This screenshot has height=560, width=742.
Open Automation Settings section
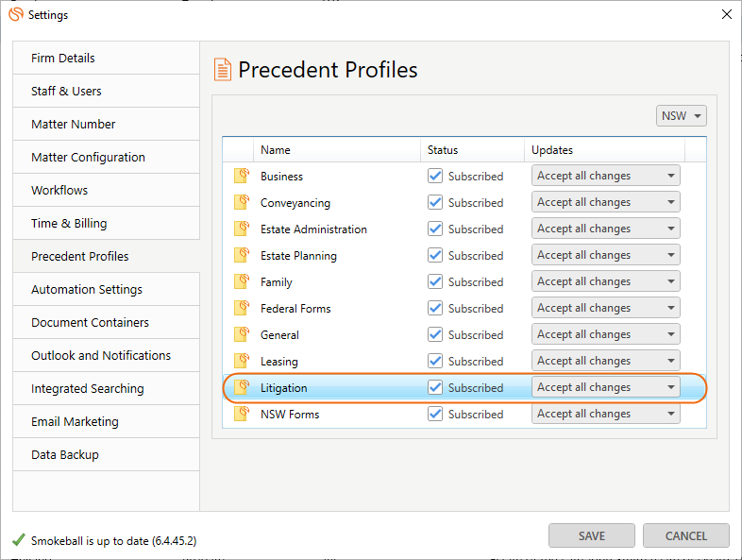pos(106,289)
